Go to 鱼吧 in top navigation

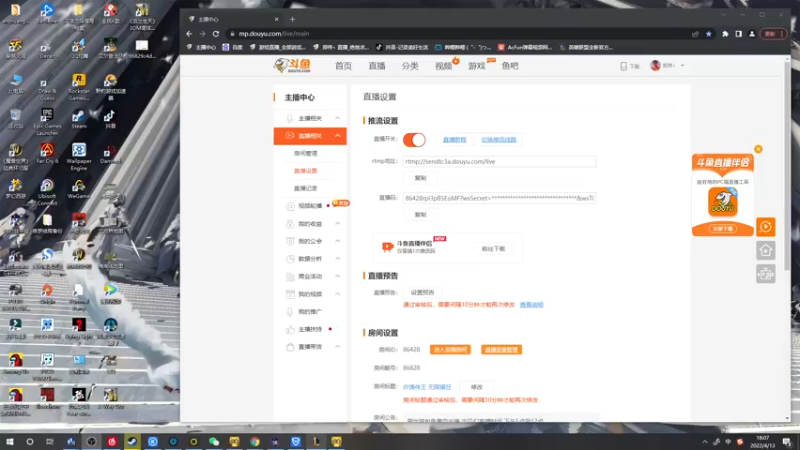pos(510,66)
